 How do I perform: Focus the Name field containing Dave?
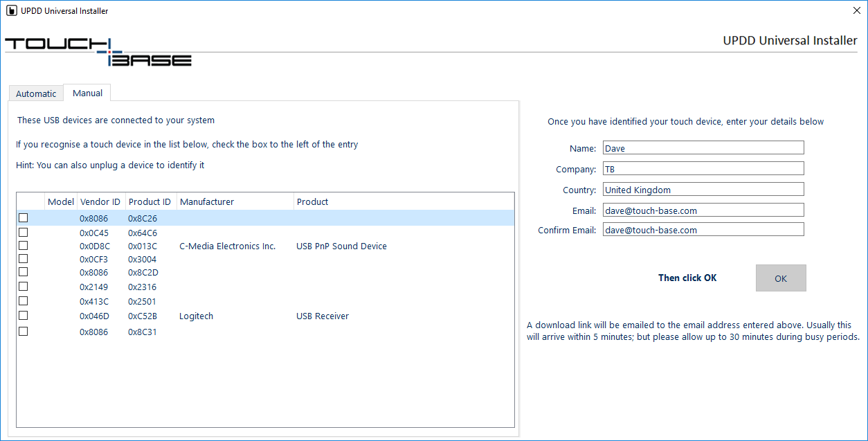(703, 147)
